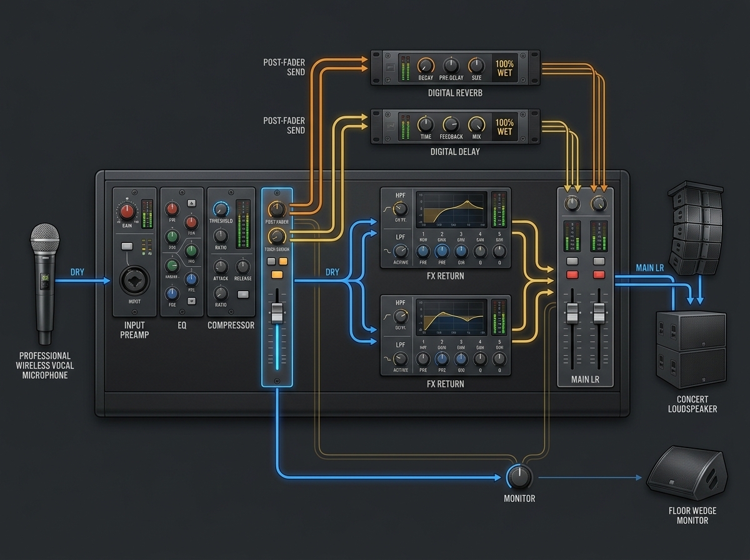
Task: Click the topmost red knob in EQ
Action: tap(172, 208)
